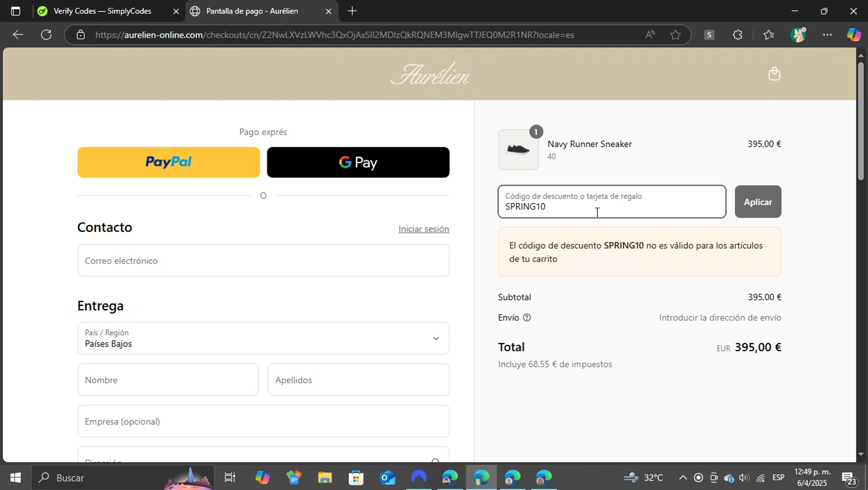Screen dimensions: 868x490
Task: Open the Copilot sidebar icon
Action: [x=854, y=35]
